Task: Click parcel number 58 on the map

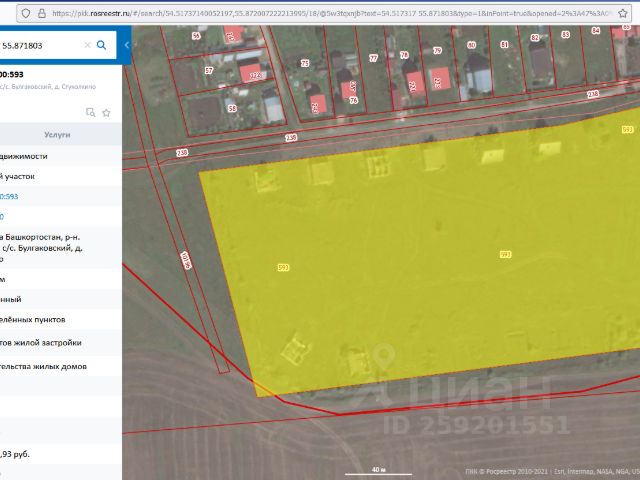Action: pos(231,107)
